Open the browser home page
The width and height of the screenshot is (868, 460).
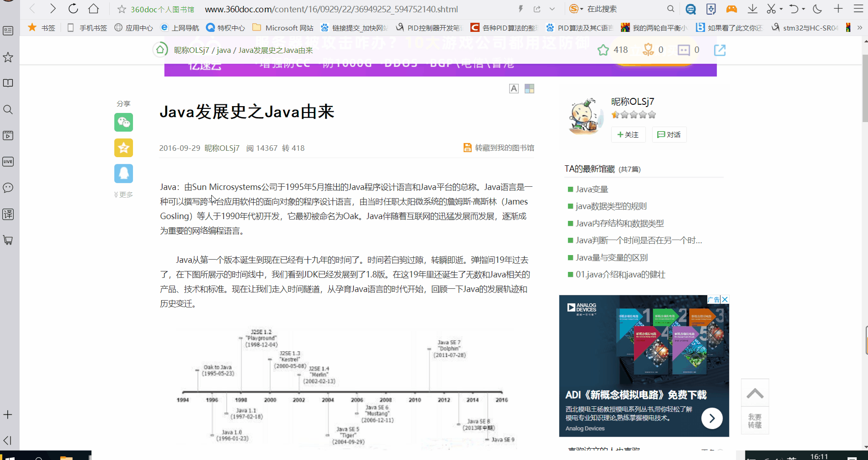click(93, 9)
